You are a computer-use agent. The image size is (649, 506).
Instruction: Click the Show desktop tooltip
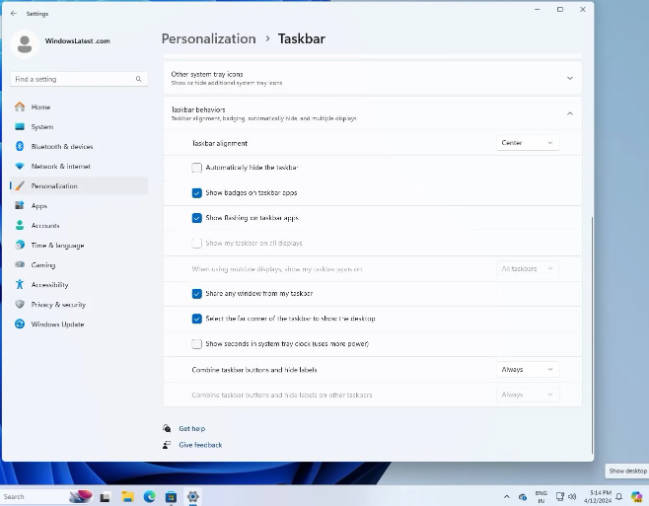627,471
